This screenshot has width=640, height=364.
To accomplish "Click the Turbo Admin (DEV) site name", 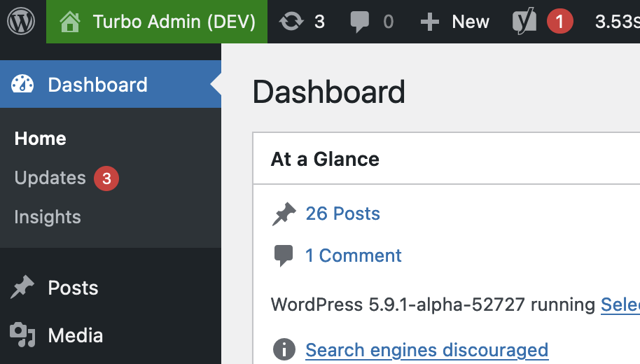I will [174, 22].
